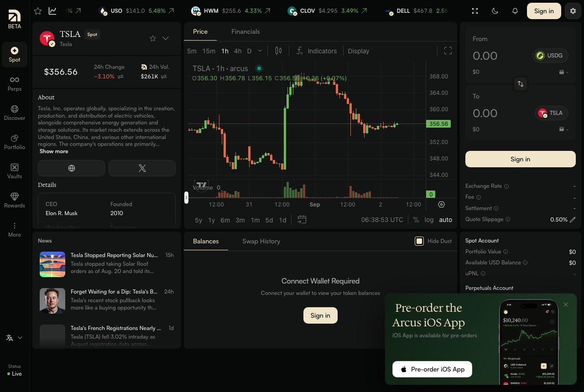Edit quote slippage with pencil icon
Image resolution: width=584 pixels, height=392 pixels.
573,220
